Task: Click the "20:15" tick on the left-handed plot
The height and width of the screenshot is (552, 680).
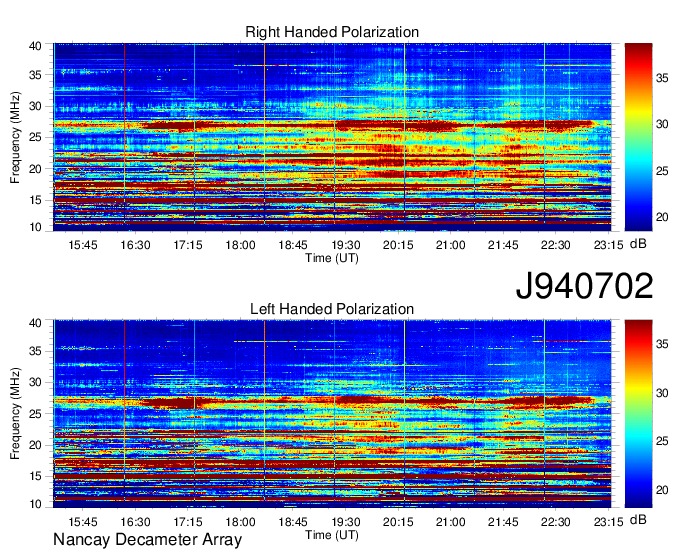Action: pyautogui.click(x=398, y=522)
